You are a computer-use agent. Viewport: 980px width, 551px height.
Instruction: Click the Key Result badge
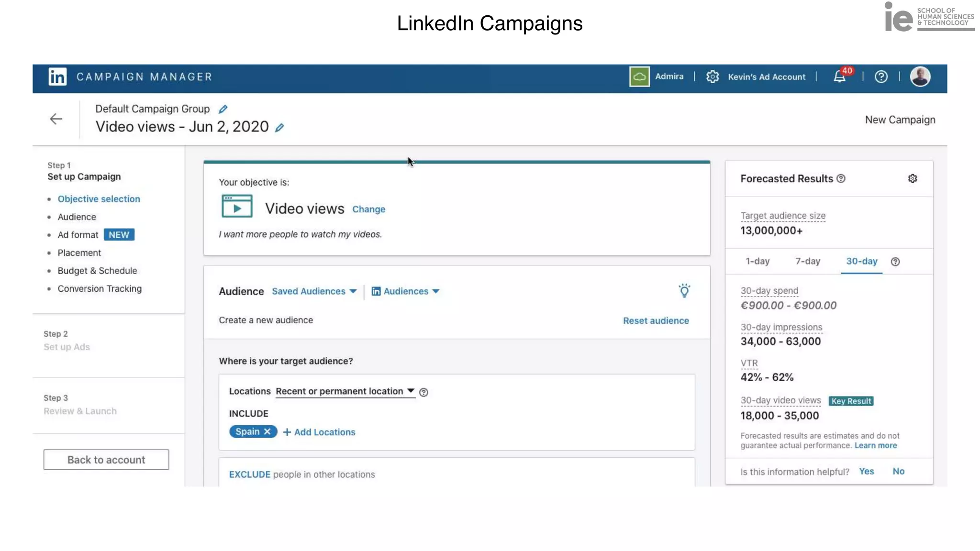click(851, 401)
